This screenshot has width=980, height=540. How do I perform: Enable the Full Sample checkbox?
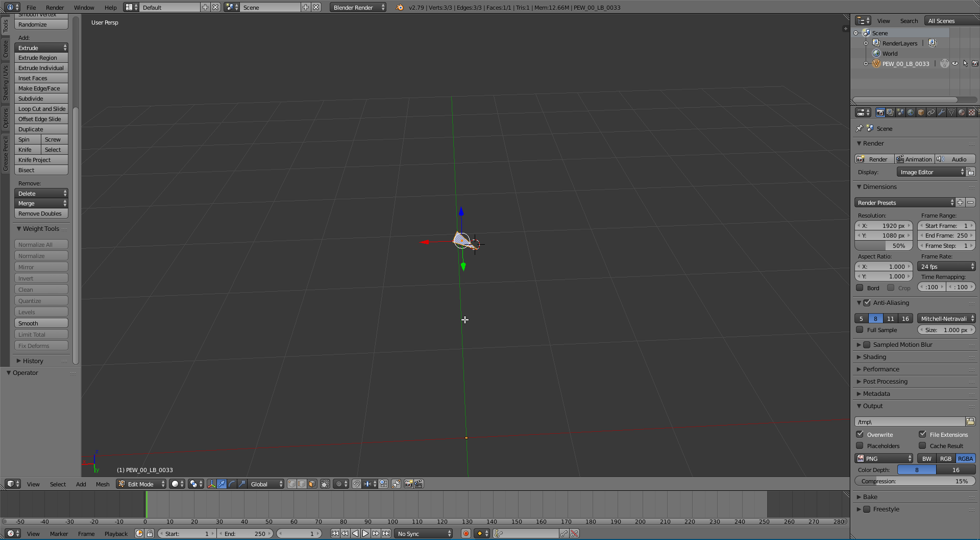point(860,330)
